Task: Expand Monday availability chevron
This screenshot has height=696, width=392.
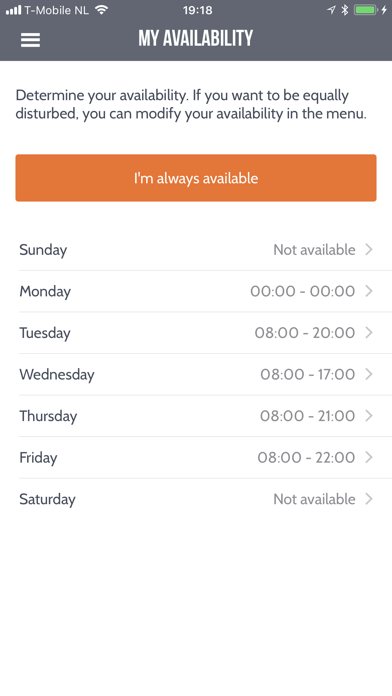Action: click(x=368, y=291)
